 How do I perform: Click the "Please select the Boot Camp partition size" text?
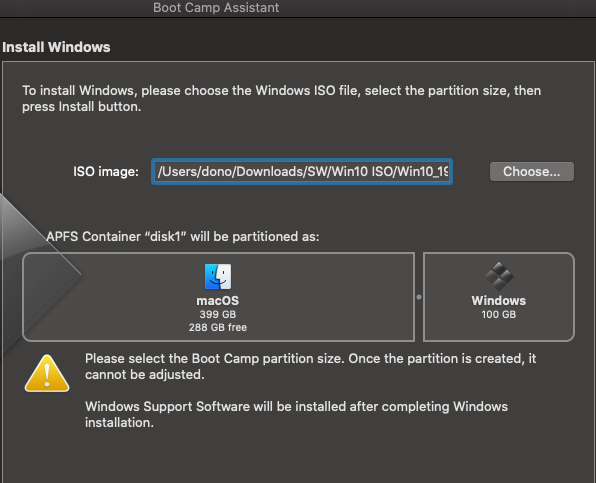tap(311, 366)
